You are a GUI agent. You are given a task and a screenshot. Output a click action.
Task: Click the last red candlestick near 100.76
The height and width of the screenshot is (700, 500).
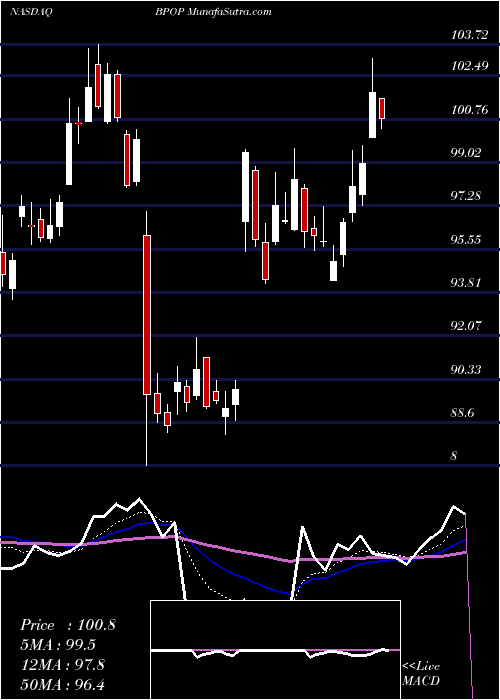click(x=382, y=108)
